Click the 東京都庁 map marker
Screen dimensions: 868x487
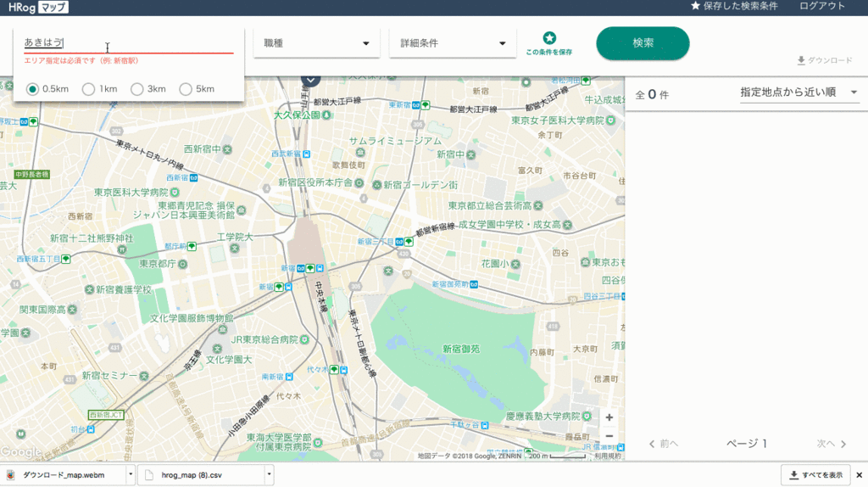(183, 264)
